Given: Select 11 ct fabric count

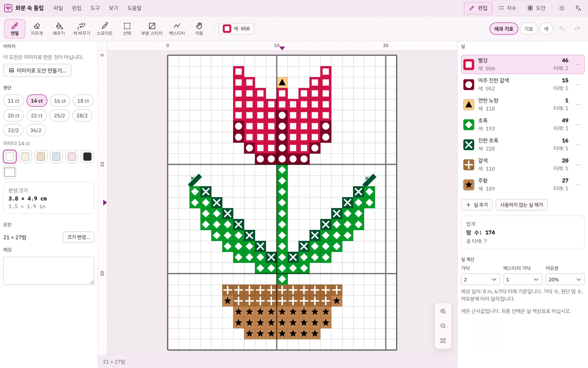Looking at the screenshot, I should 13,101.
